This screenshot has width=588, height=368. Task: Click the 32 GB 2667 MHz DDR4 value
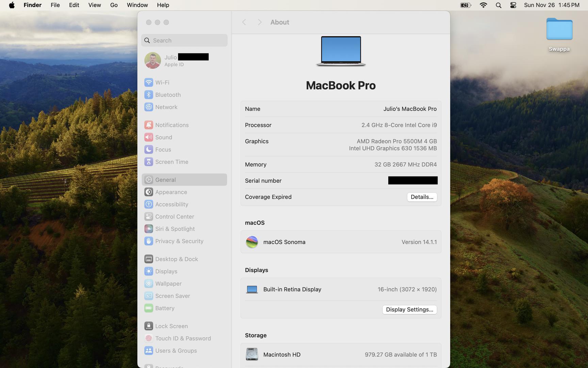406,165
